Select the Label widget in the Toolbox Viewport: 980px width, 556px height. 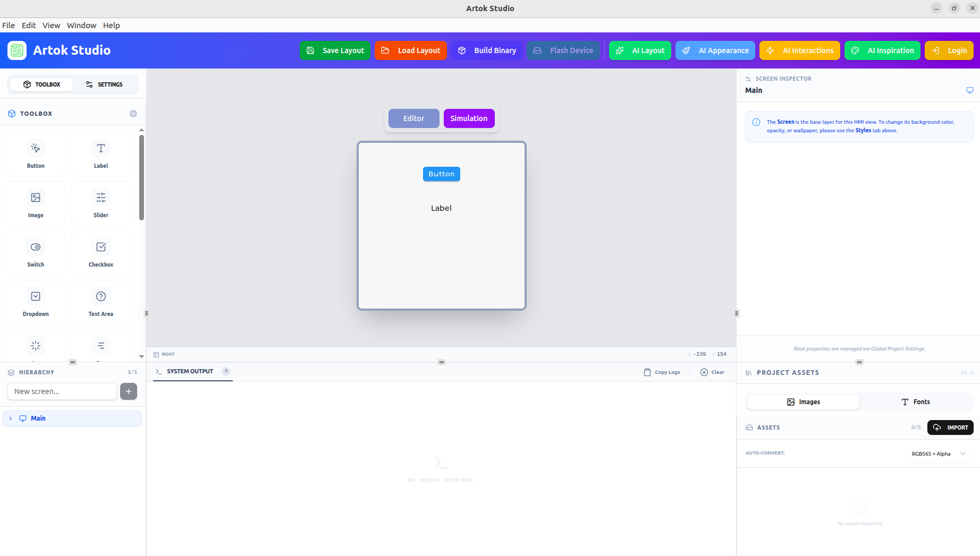100,153
